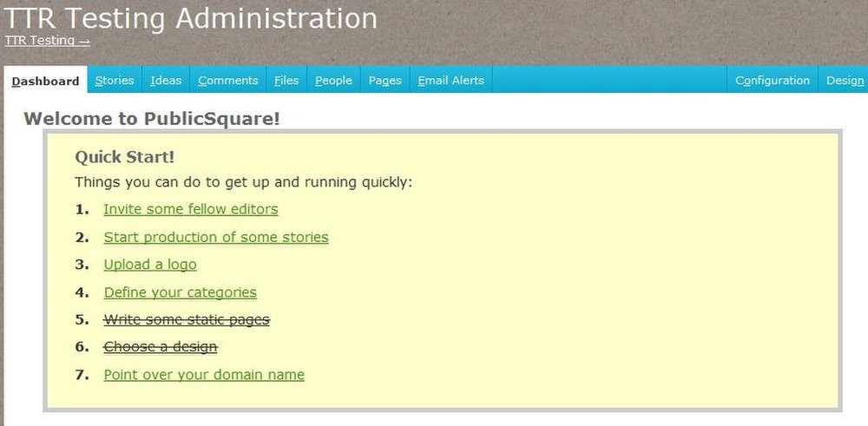This screenshot has width=868, height=426.
Task: Open 'Start production of some stories'
Action: point(216,238)
